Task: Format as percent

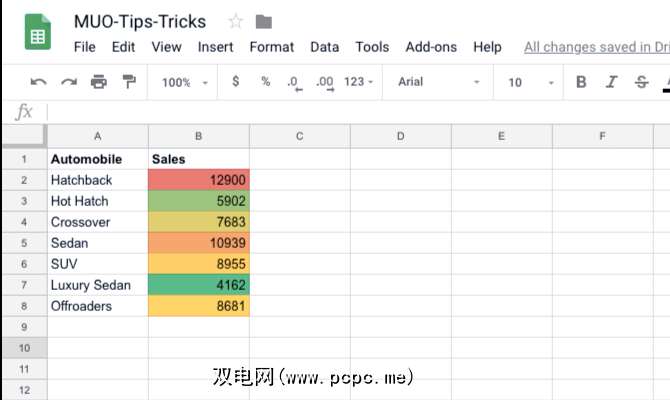Action: pyautogui.click(x=265, y=82)
